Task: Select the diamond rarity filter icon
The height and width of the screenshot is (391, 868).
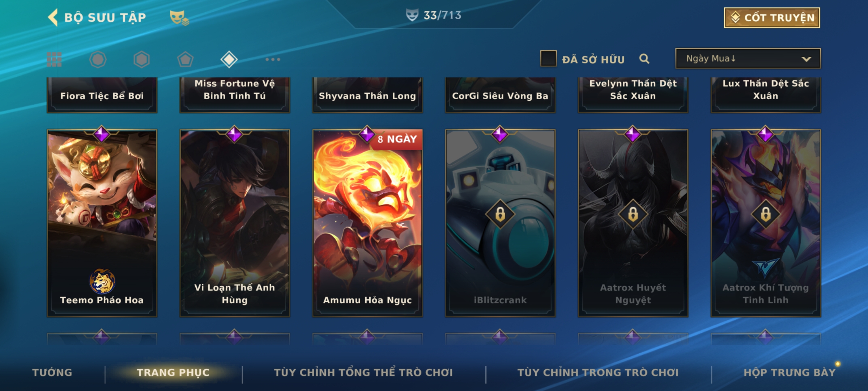Action: point(229,59)
